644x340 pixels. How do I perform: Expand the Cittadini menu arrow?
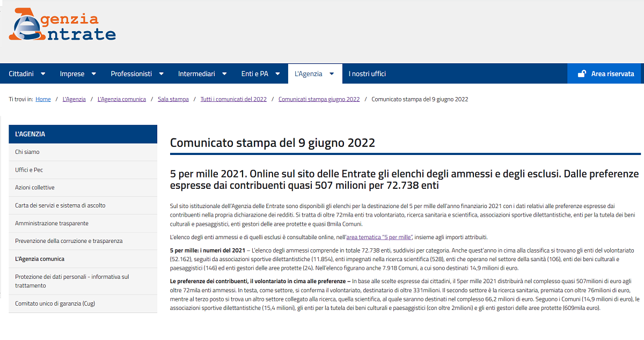click(x=43, y=74)
